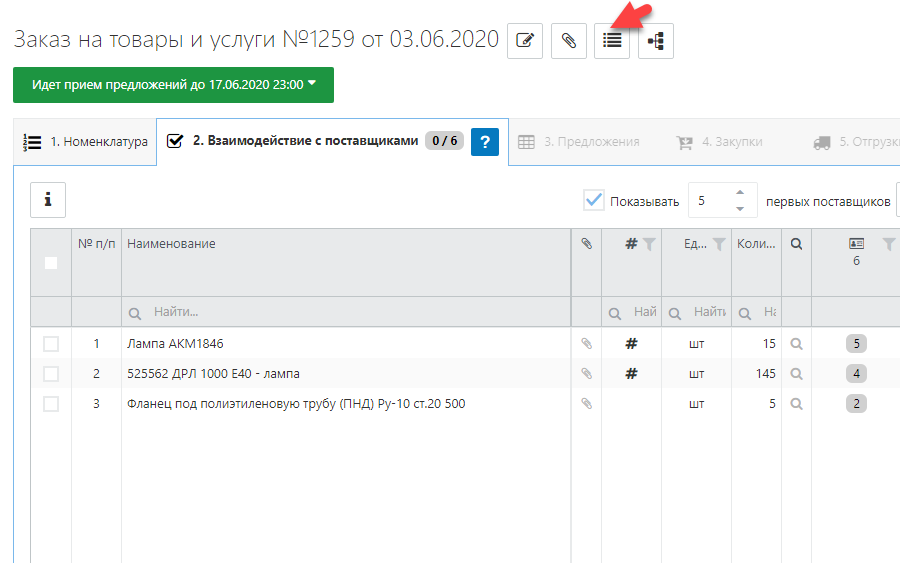Check the box for Лампа АКМ1846
Screen dimensions: 900x563
51,344
